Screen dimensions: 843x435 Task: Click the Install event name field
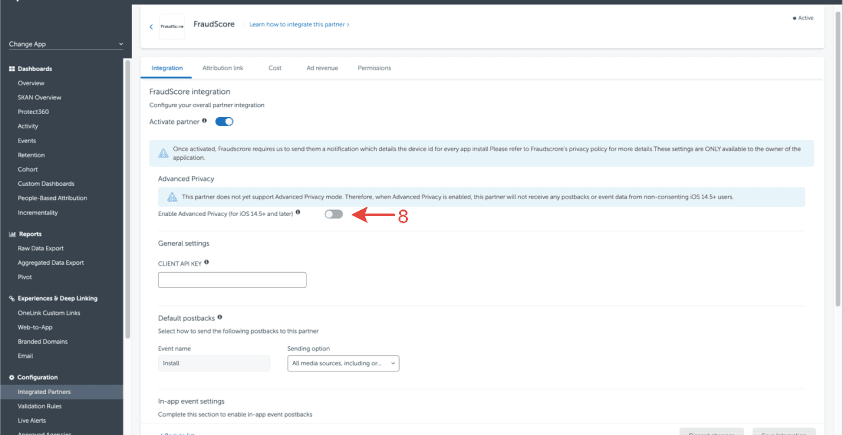(x=214, y=363)
